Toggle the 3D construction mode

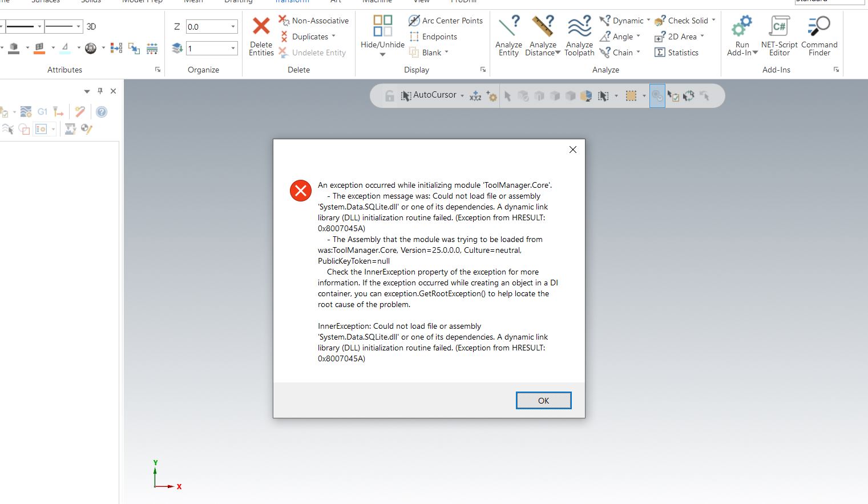(91, 26)
